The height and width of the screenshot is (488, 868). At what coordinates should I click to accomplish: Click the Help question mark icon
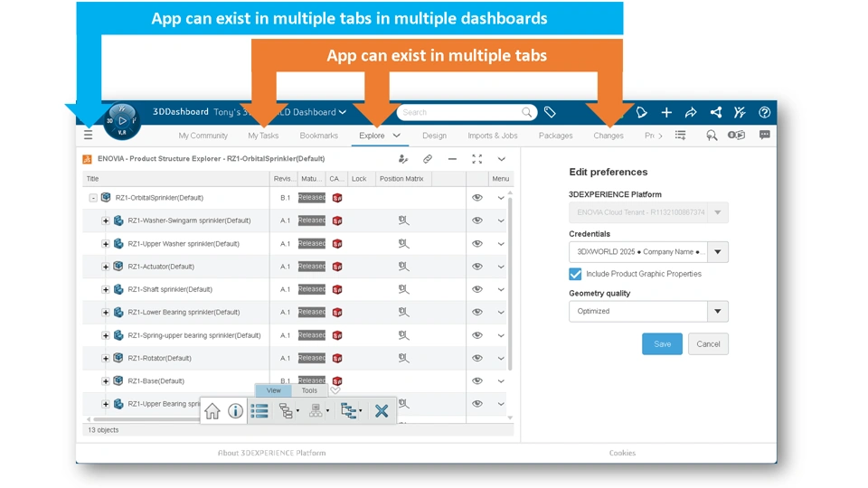point(765,112)
